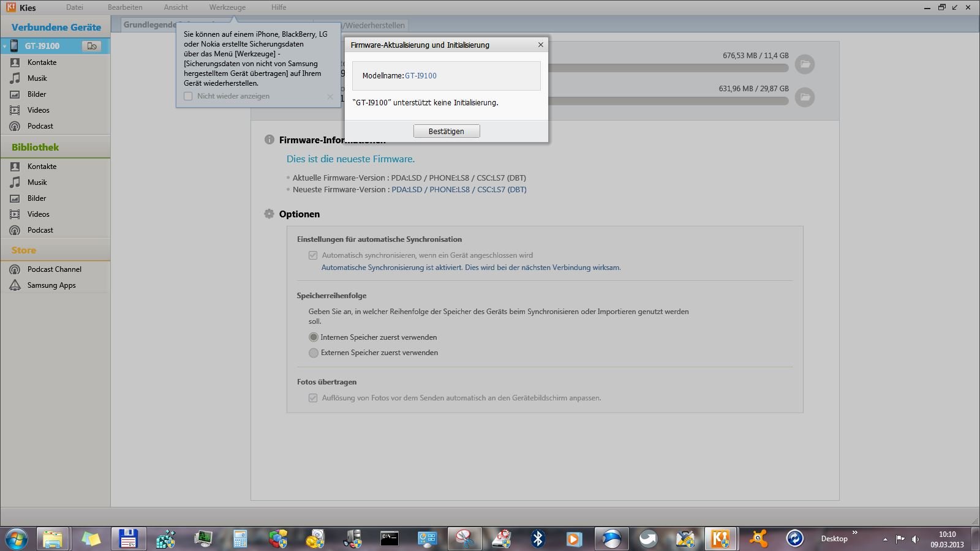This screenshot has height=551, width=980.
Task: Open the command prompt taskbar icon
Action: (x=390, y=539)
